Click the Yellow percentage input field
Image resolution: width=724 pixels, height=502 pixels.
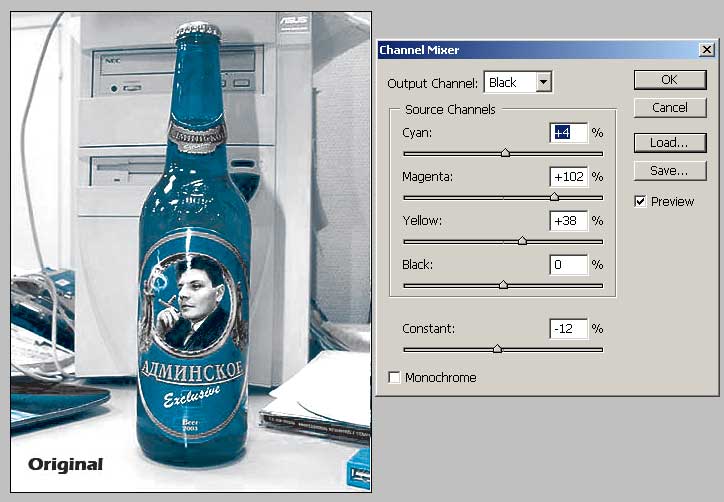(568, 221)
